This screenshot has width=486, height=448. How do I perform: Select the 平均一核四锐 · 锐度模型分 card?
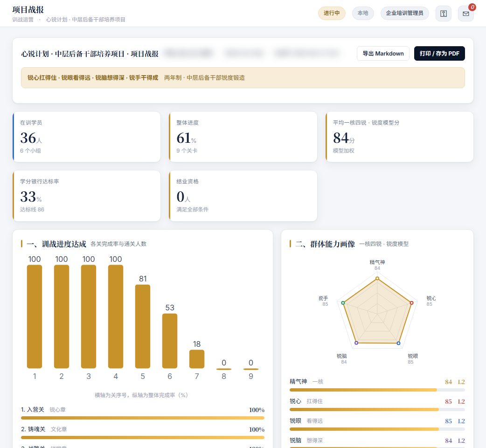[400, 137]
